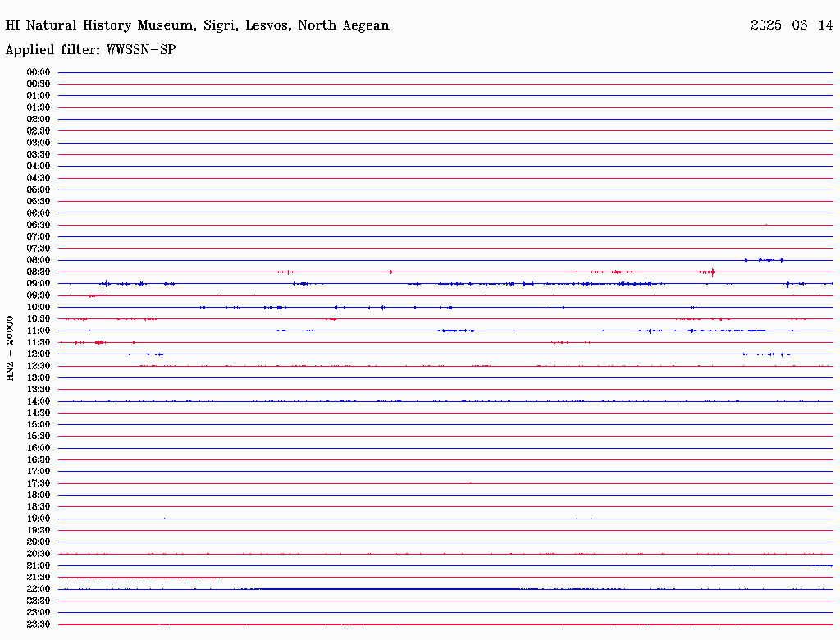Select the 05:30 time label
Image resolution: width=840 pixels, height=640 pixels.
[39, 202]
